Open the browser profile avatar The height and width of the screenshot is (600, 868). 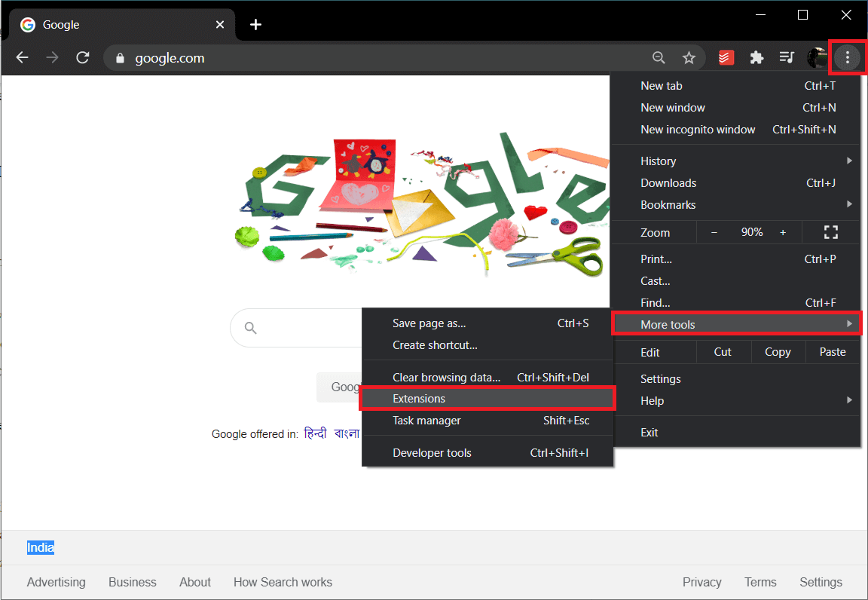tap(817, 57)
